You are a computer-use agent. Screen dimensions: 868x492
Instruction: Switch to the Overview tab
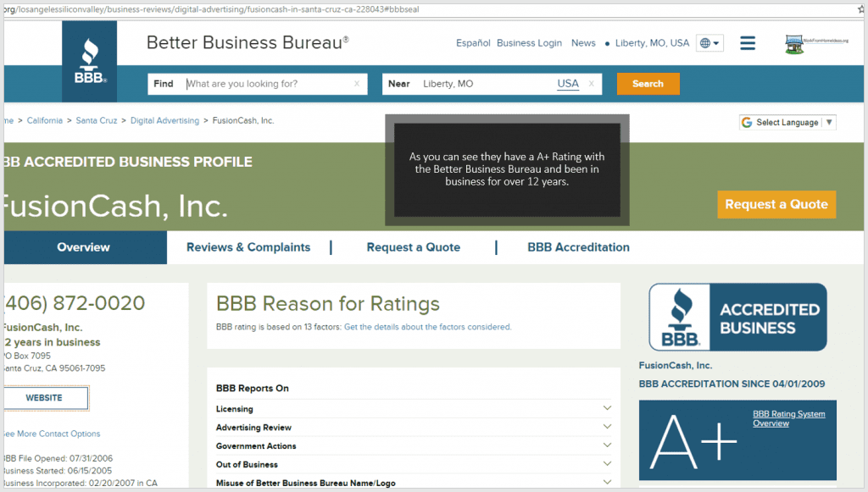pos(84,247)
